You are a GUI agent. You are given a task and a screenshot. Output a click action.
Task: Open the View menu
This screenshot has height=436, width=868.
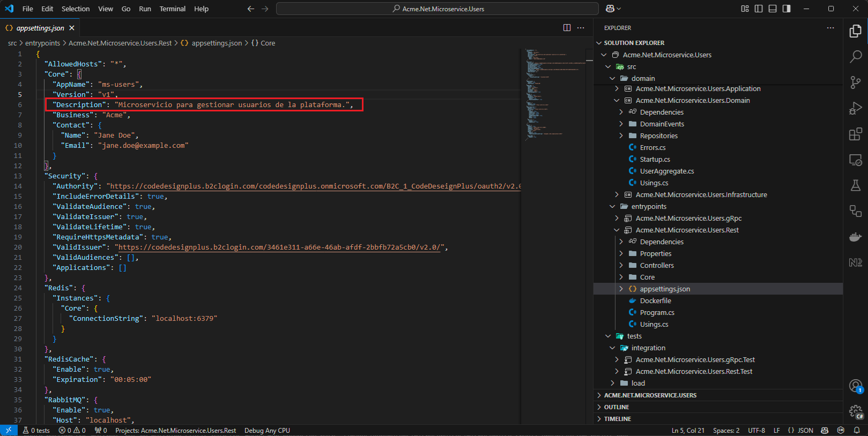click(106, 9)
